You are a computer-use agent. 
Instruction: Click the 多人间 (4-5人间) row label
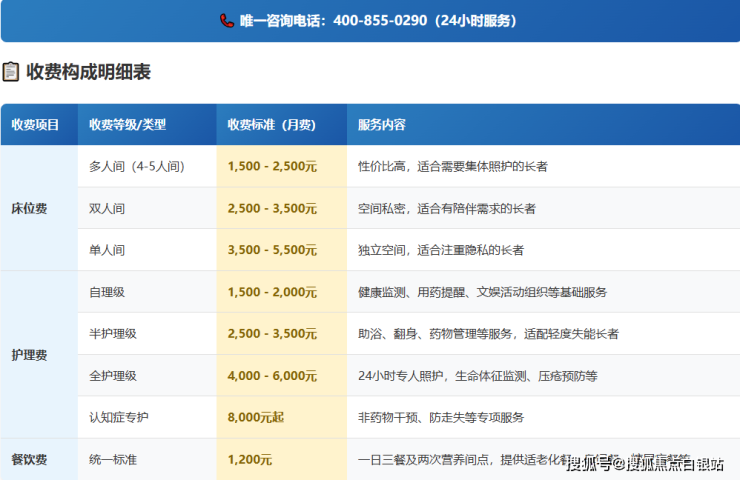coord(138,166)
